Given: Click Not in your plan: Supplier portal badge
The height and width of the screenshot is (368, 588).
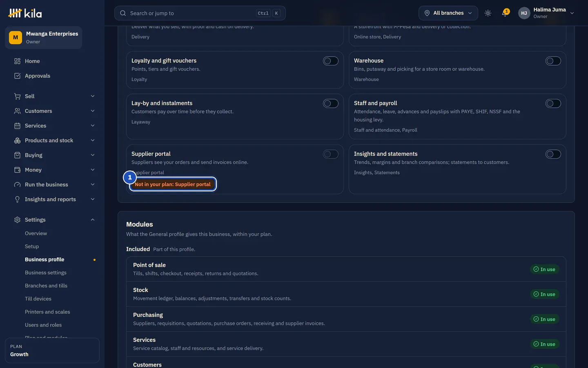Looking at the screenshot, I should pyautogui.click(x=173, y=184).
